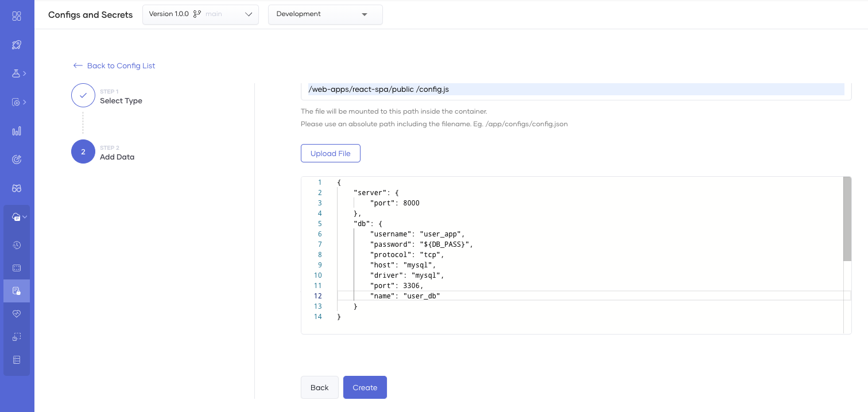Click the mount path input field
The image size is (868, 412).
point(576,90)
